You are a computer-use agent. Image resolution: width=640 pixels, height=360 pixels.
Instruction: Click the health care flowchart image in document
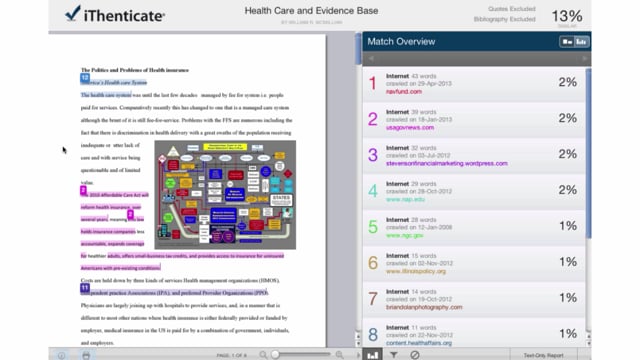coord(225,195)
